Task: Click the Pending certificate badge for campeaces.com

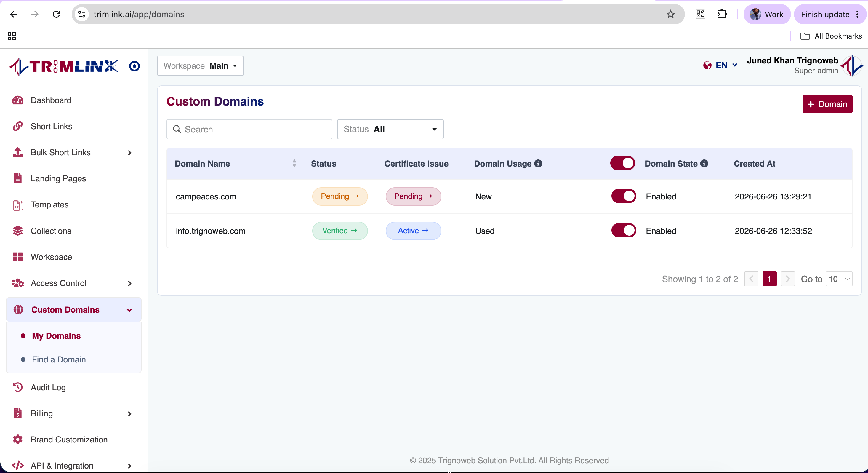Action: 413,196
